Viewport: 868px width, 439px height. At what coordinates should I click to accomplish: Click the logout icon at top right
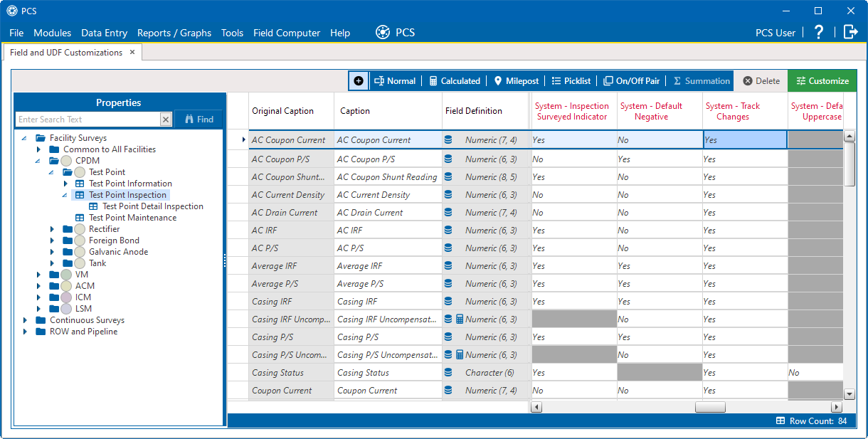click(x=850, y=32)
